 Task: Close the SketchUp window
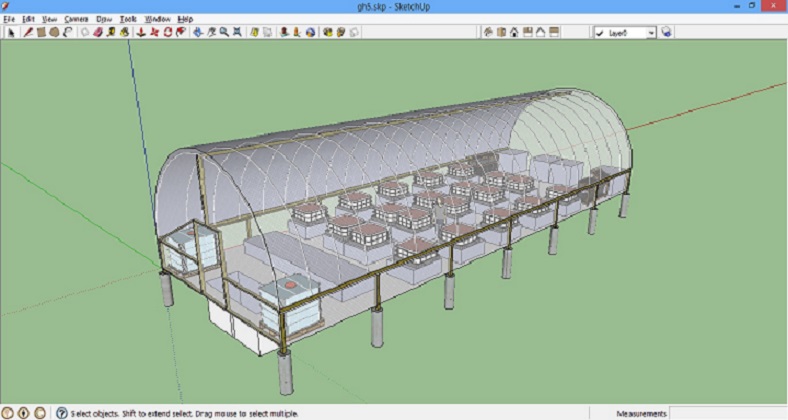[x=774, y=6]
